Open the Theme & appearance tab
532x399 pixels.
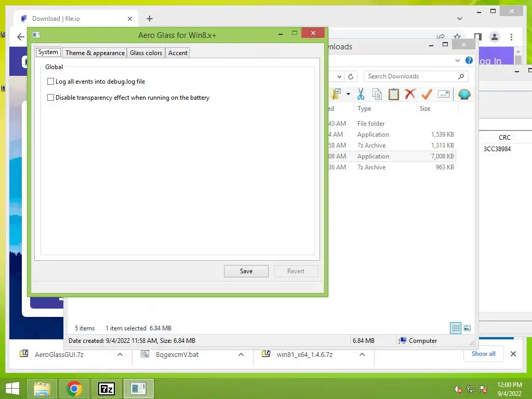click(95, 53)
